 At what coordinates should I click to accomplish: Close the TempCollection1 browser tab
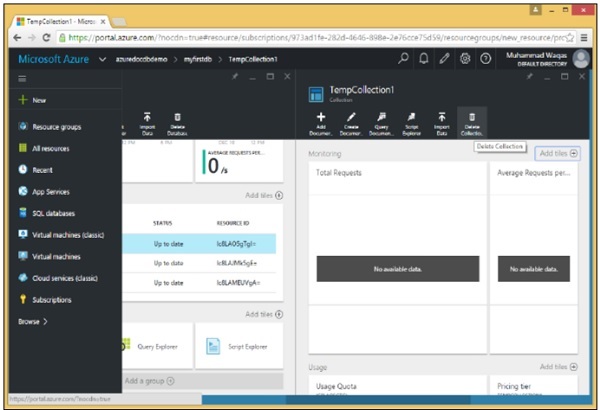103,22
